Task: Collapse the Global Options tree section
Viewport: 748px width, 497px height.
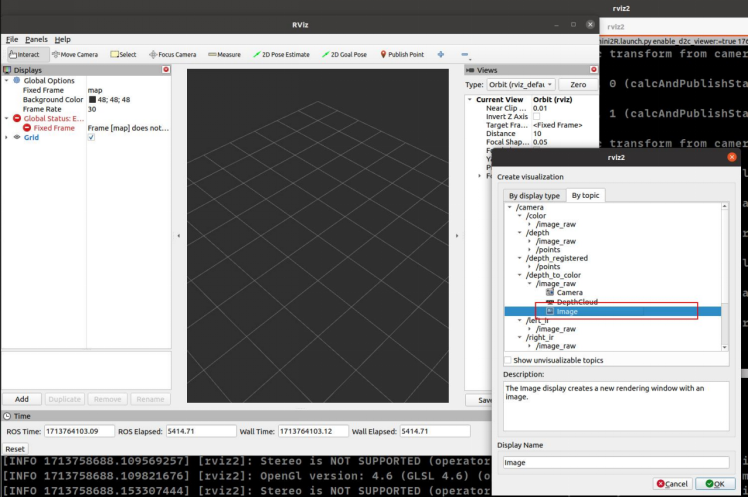Action: tap(6, 81)
